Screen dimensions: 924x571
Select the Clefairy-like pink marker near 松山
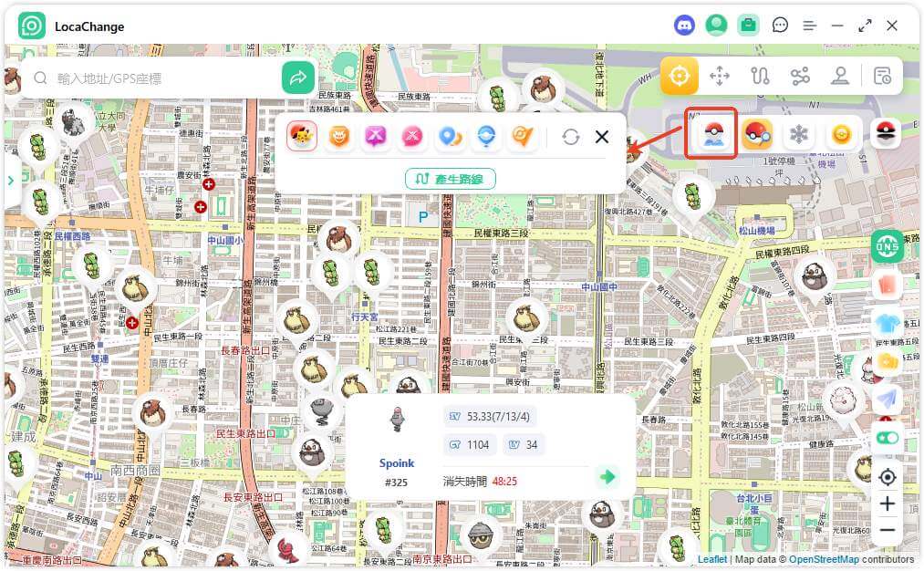[x=842, y=400]
